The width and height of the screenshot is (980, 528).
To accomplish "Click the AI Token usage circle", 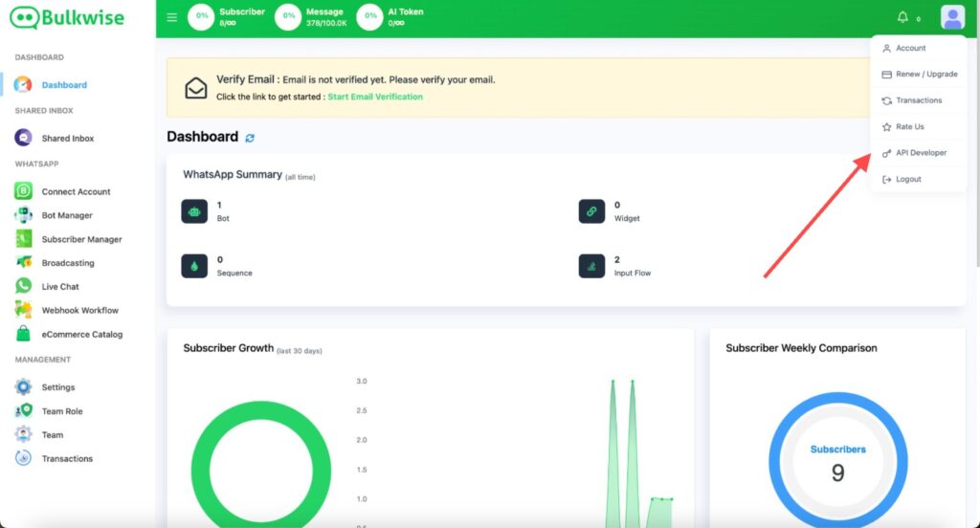I will tap(370, 17).
